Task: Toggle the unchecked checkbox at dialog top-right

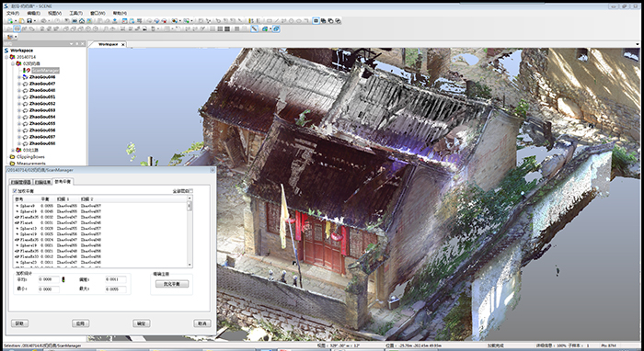Action: click(x=190, y=191)
